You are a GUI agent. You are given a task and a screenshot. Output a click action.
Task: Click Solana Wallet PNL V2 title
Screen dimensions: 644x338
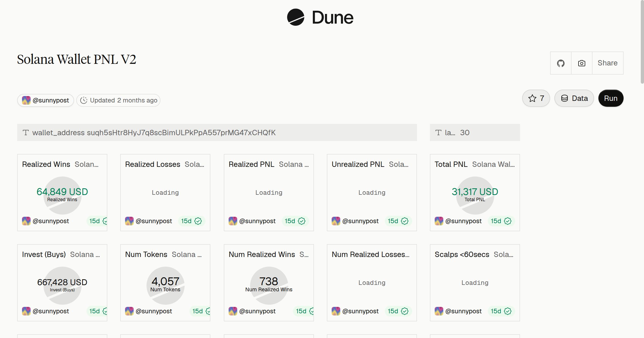(x=76, y=60)
